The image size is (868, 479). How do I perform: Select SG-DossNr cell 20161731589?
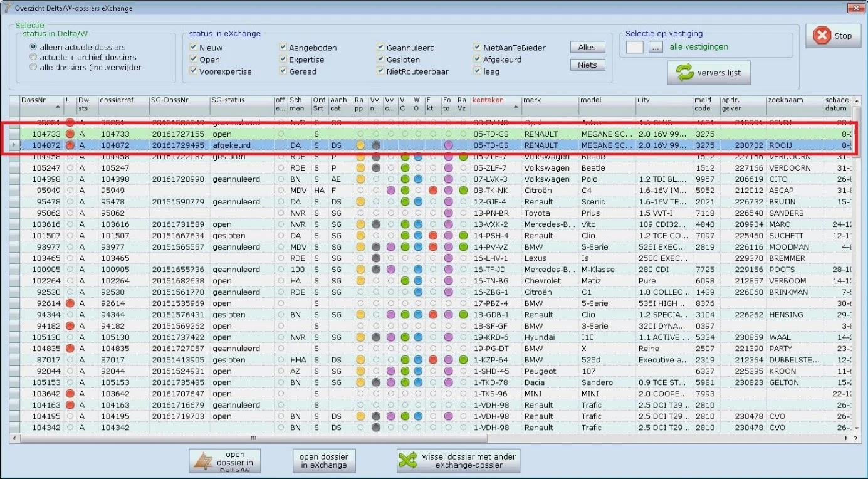point(178,224)
